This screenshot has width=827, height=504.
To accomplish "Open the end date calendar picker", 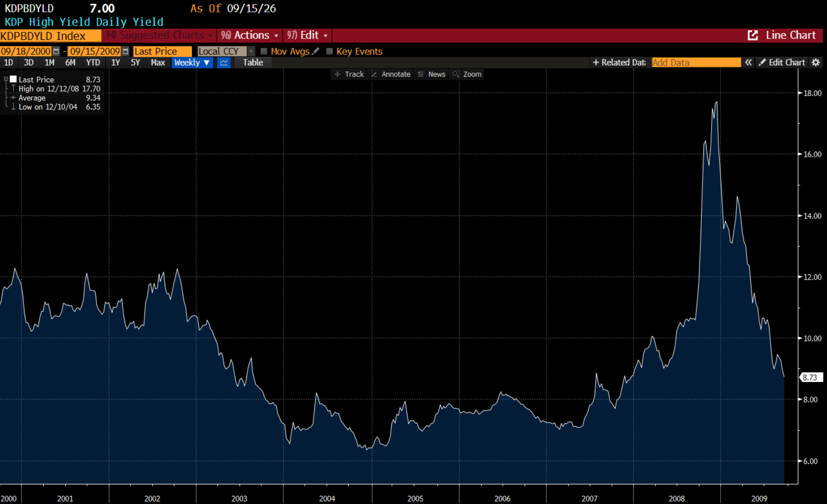I will point(125,51).
